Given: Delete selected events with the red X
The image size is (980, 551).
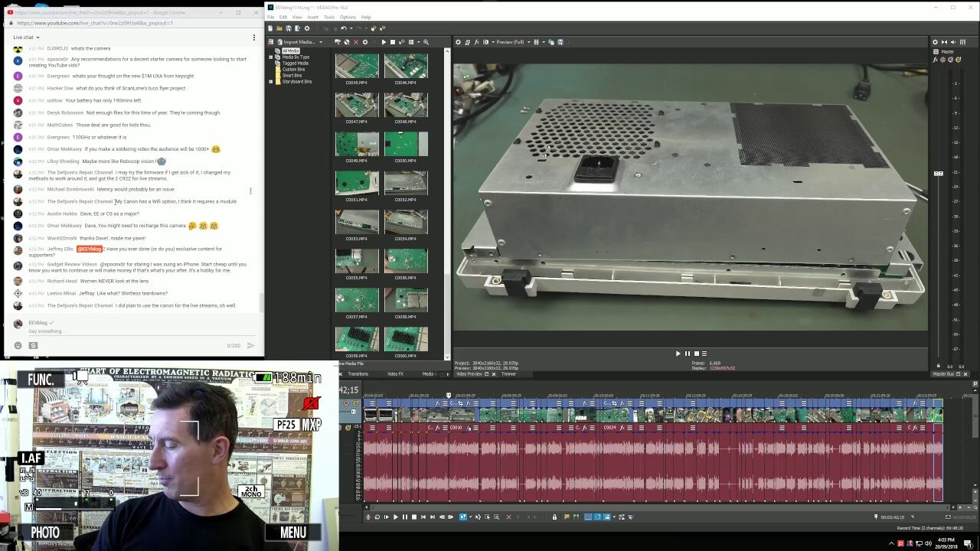Looking at the screenshot, I should (x=508, y=517).
